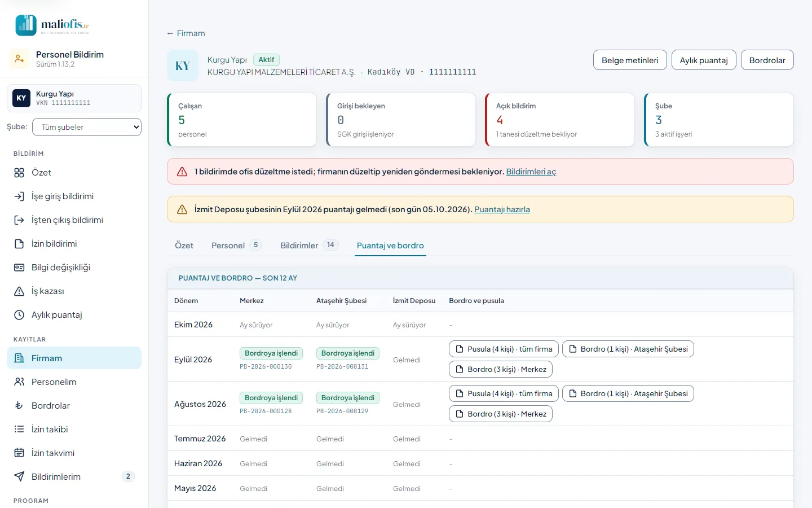The height and width of the screenshot is (508, 812).
Task: Click the Aktif status badge
Action: pyautogui.click(x=266, y=59)
